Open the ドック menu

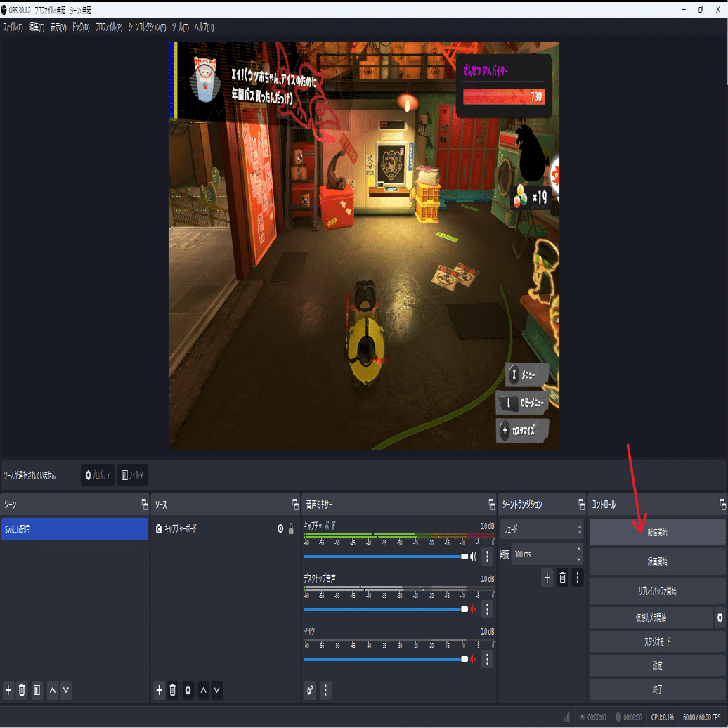pos(81,27)
